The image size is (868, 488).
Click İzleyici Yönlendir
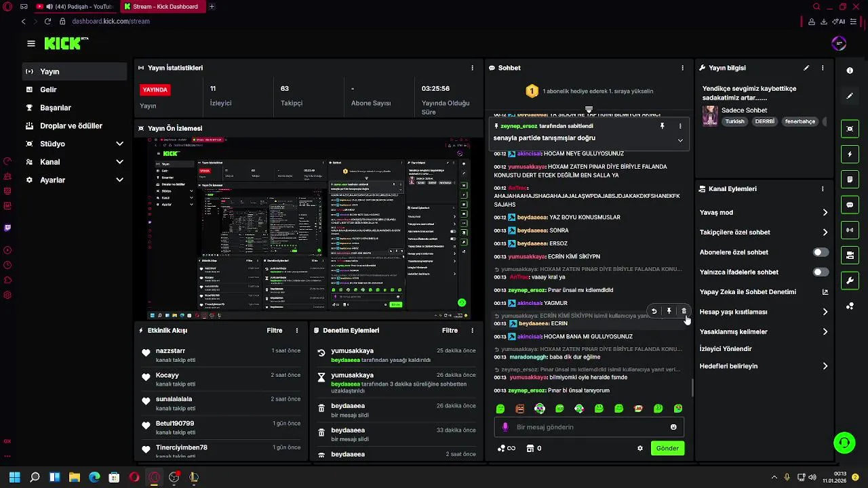[726, 349]
